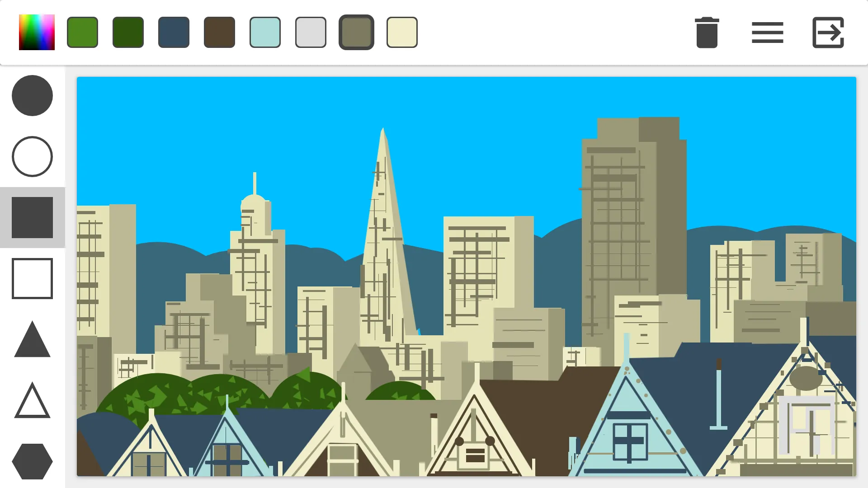Pick the dark green color swatch
The image size is (868, 488).
pyautogui.click(x=128, y=32)
